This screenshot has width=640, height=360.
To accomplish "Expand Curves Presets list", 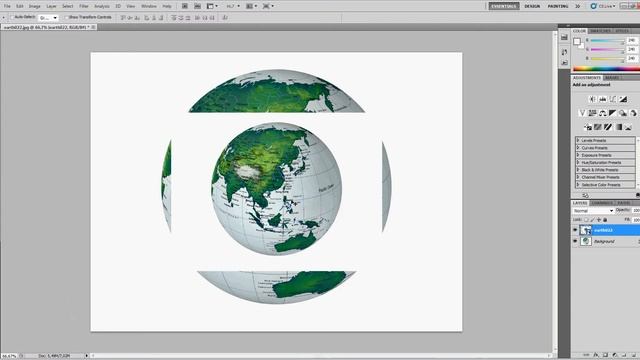I will coord(578,148).
